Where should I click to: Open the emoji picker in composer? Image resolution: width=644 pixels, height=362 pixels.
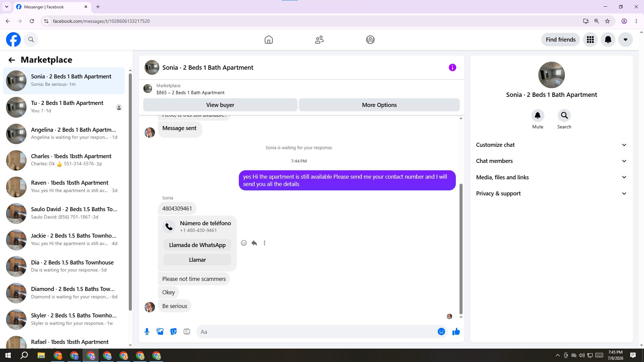tap(441, 332)
